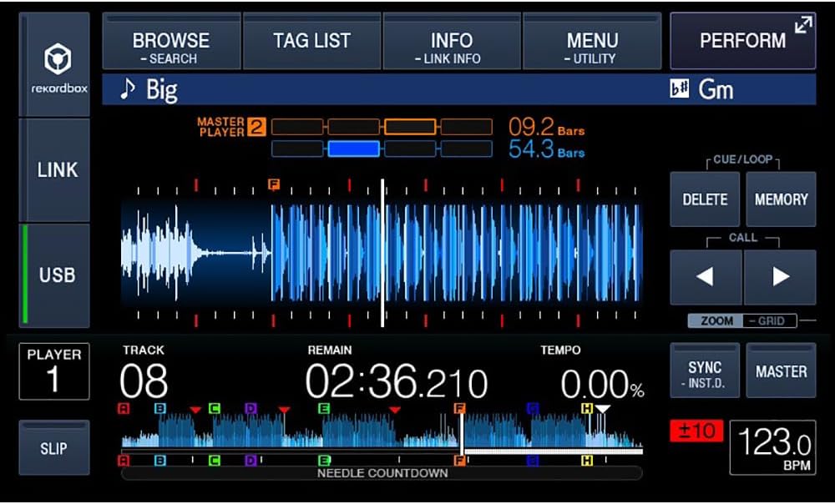
Task: Click orange hot cue F above large waveform
Action: (x=274, y=184)
